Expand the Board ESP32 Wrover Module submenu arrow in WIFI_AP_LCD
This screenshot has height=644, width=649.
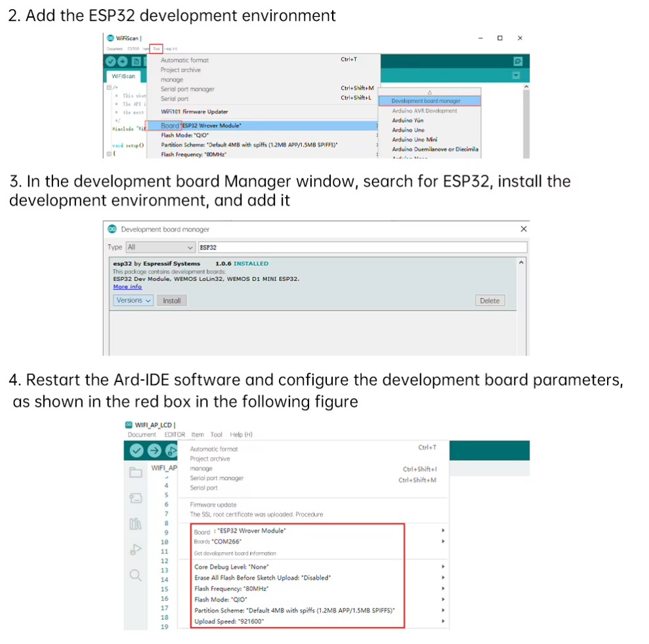click(443, 530)
